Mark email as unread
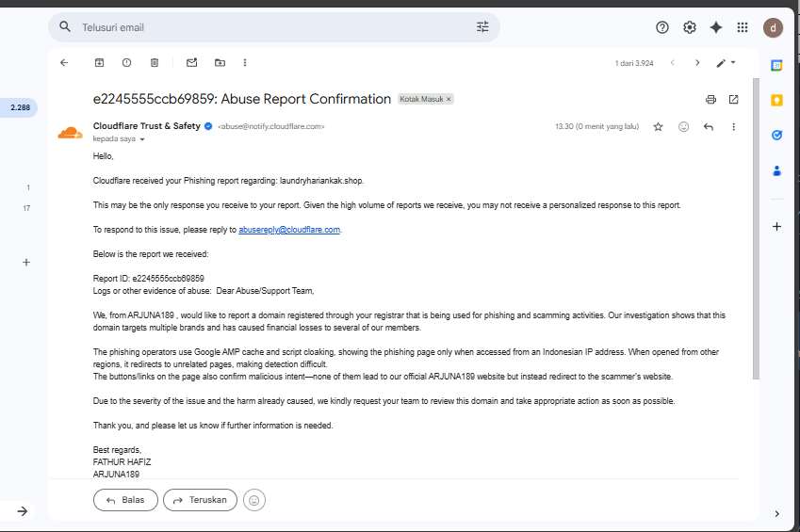800x532 pixels. click(192, 63)
